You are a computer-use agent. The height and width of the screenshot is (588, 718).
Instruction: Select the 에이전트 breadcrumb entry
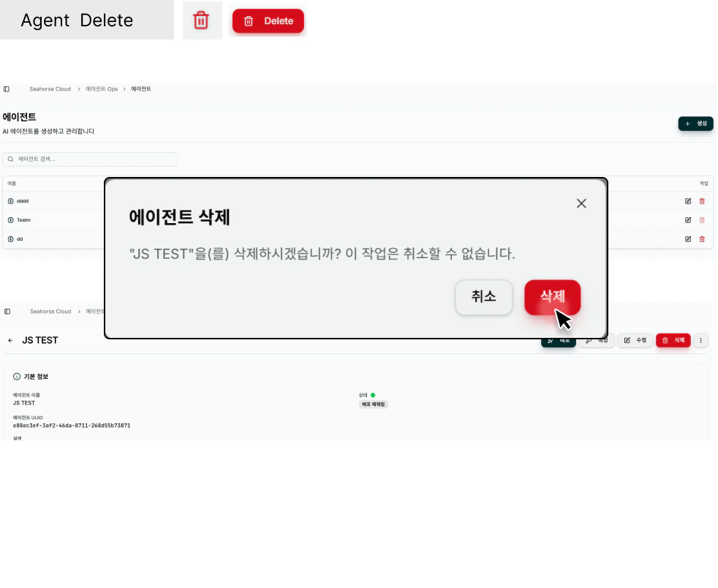tap(140, 88)
